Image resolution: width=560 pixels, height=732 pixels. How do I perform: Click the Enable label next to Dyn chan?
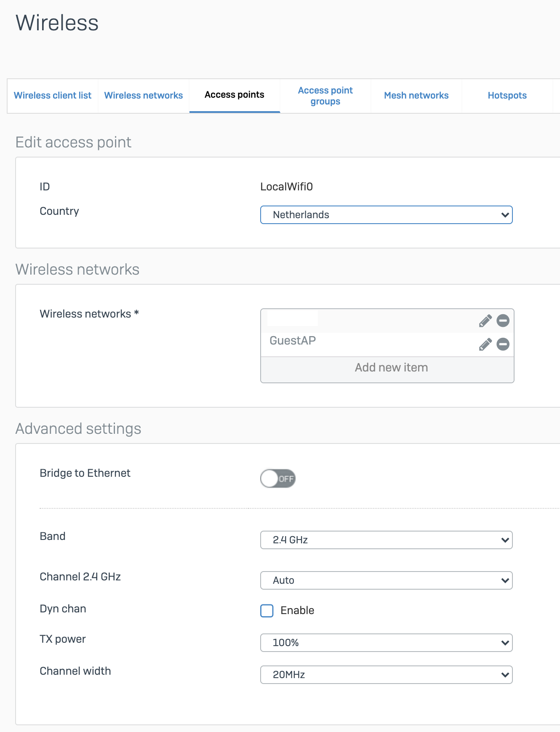[297, 611]
